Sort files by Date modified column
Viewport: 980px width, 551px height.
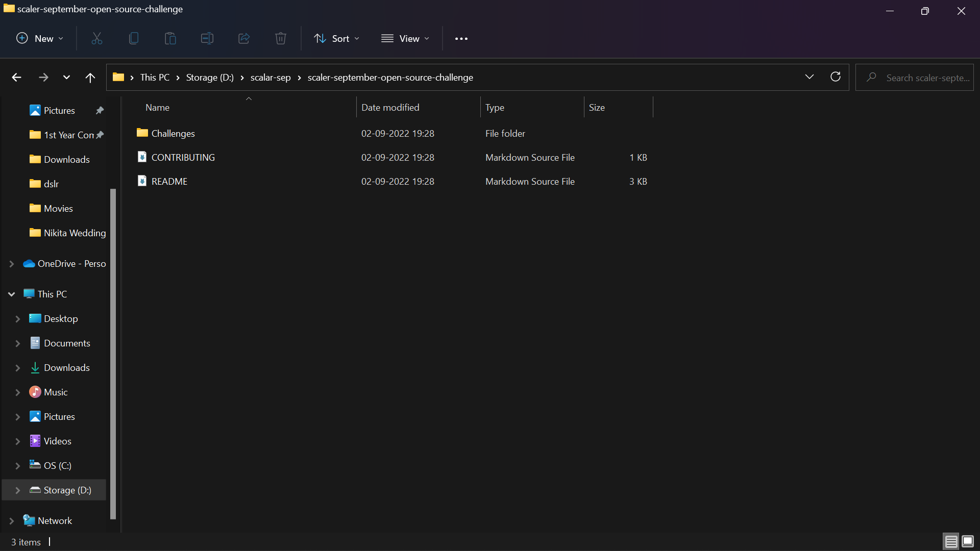pyautogui.click(x=390, y=108)
